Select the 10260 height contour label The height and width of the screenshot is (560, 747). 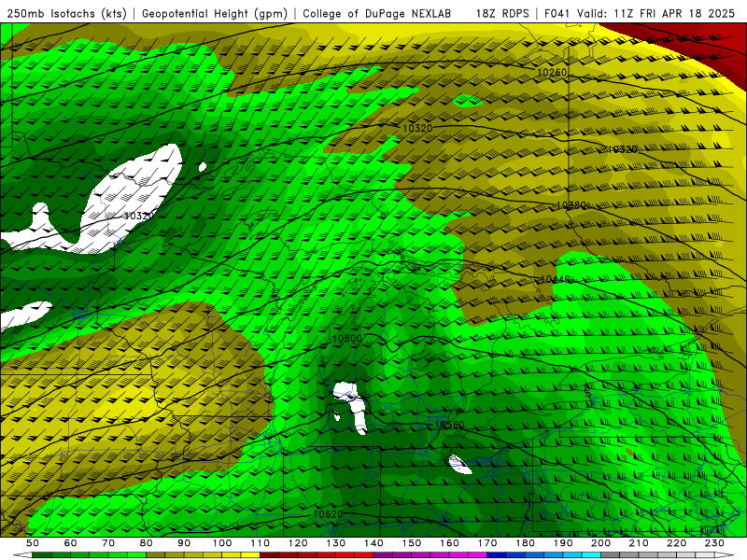(x=552, y=73)
